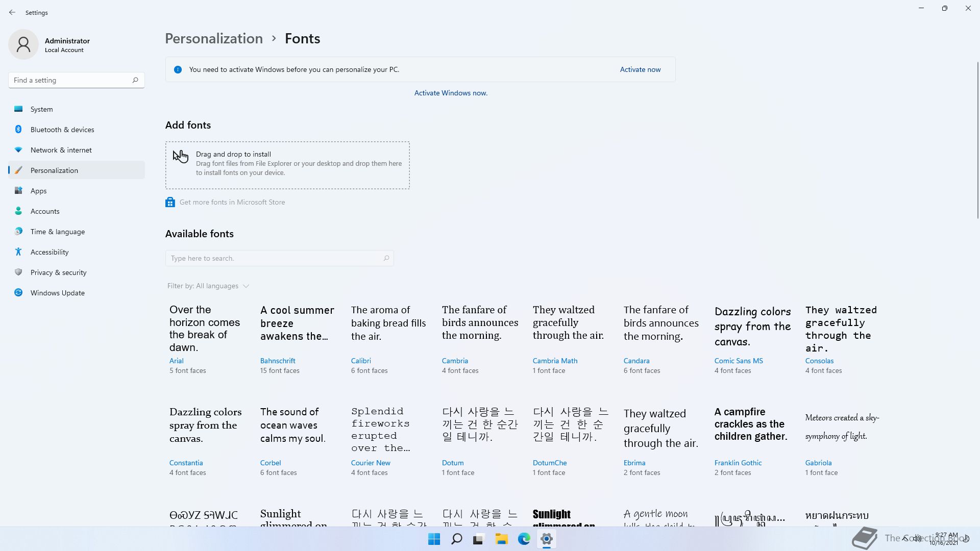Open the Cambria font preview
Viewport: 980px width, 551px height.
pos(480,322)
